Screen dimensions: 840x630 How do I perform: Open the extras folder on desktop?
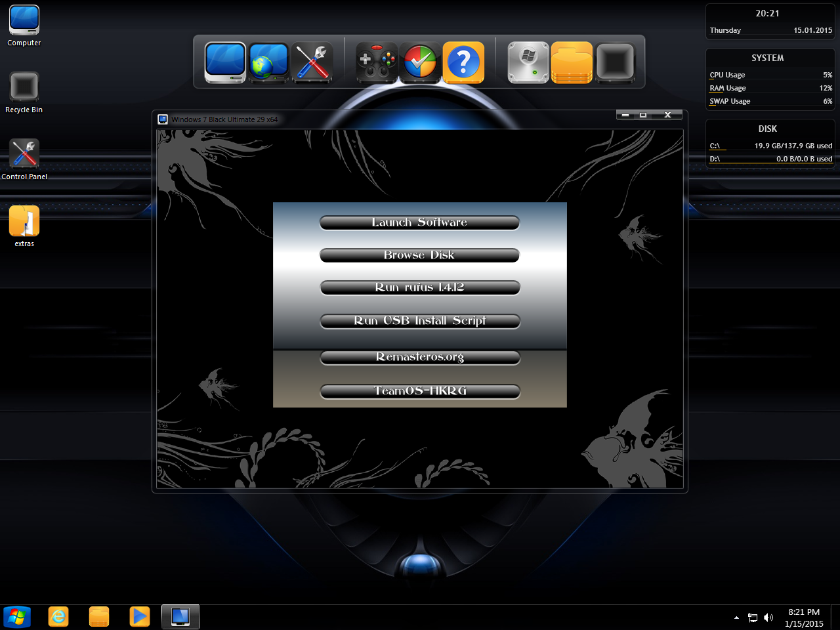point(24,226)
